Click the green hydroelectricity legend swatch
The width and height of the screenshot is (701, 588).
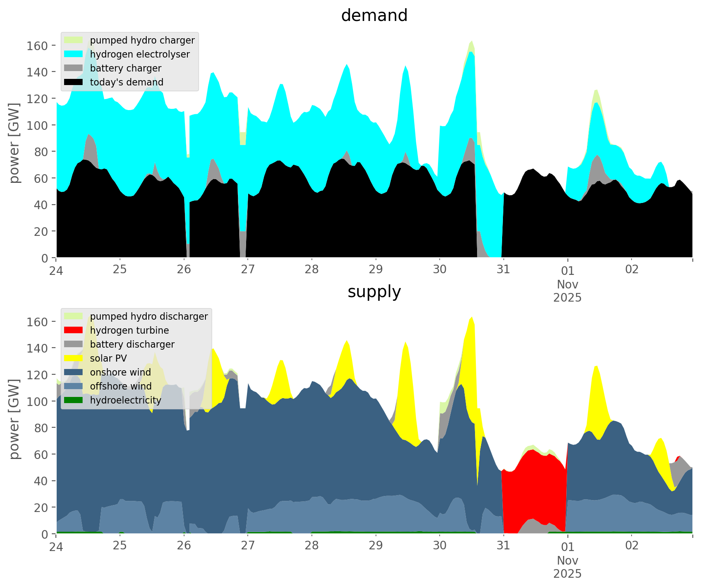pos(74,400)
